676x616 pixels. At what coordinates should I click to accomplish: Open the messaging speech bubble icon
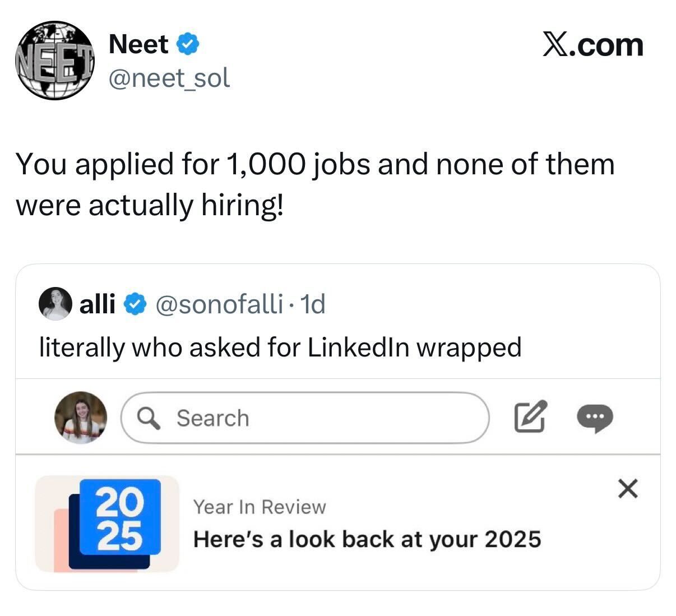click(x=596, y=418)
